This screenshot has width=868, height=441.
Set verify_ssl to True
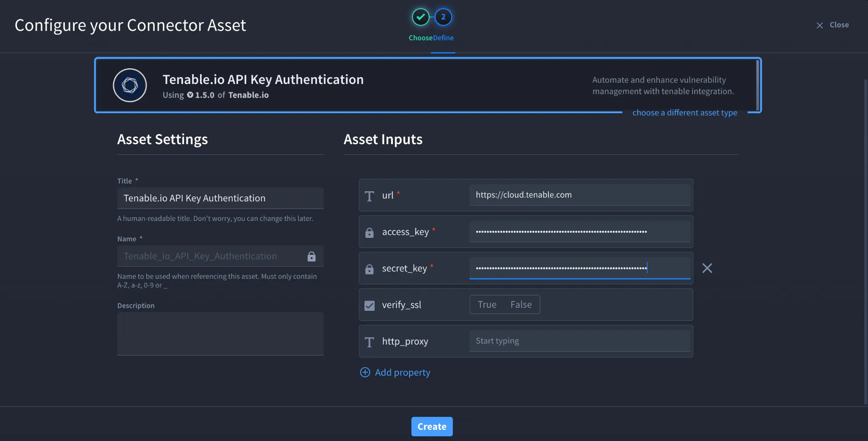(487, 304)
